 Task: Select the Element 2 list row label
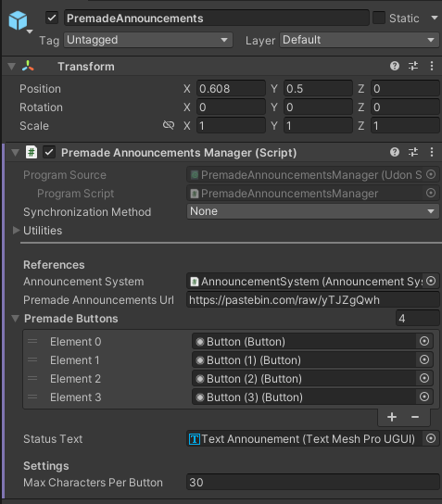pos(76,379)
